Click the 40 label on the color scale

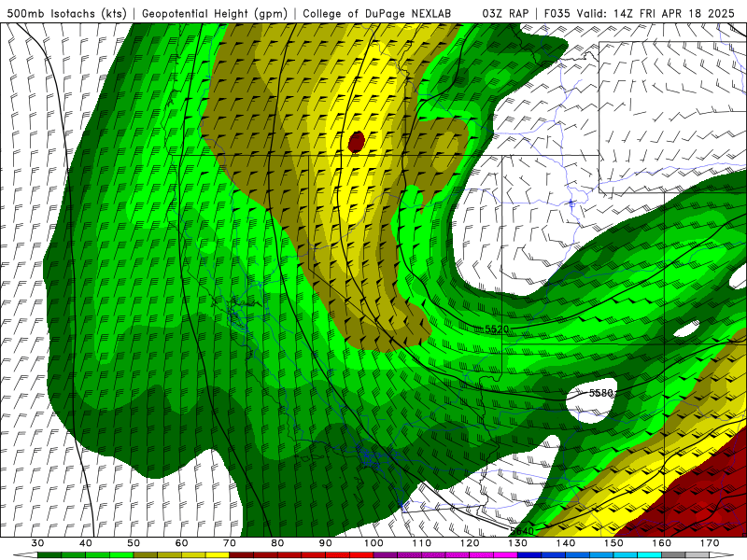pyautogui.click(x=86, y=543)
